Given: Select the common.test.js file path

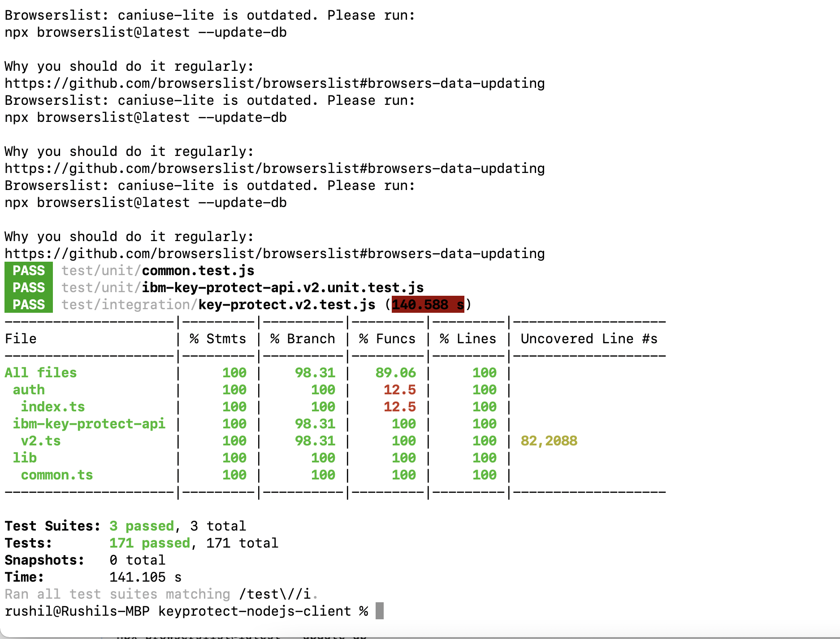Looking at the screenshot, I should click(x=158, y=271).
